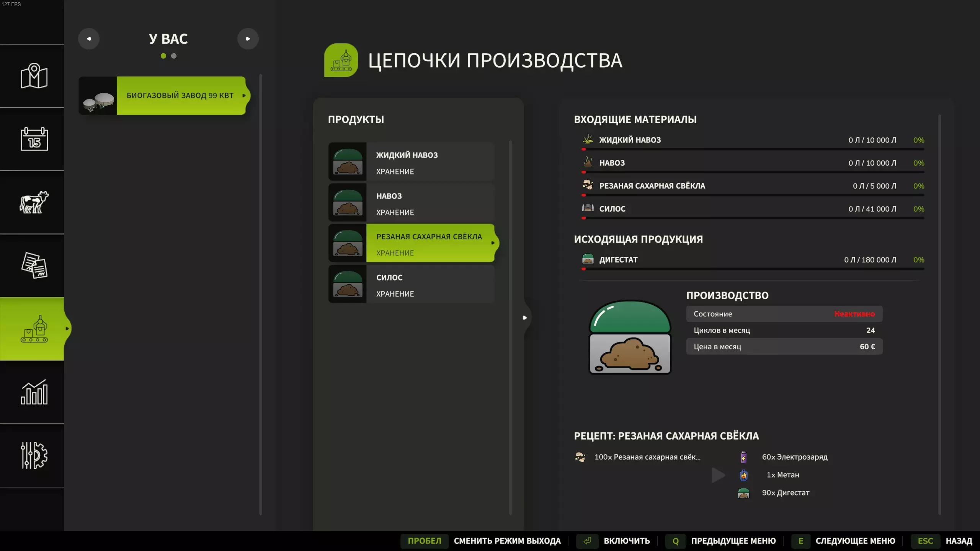
Task: Expand details panel with middle arrow
Action: [525, 318]
